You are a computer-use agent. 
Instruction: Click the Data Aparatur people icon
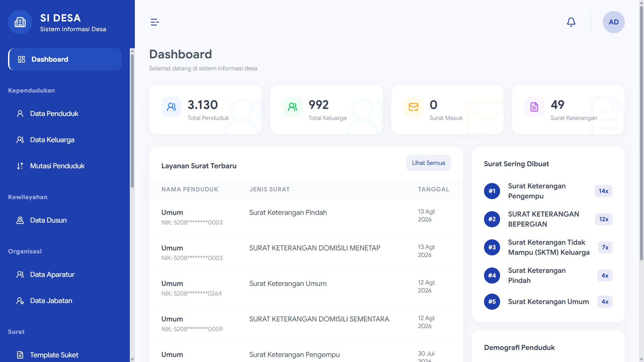pyautogui.click(x=20, y=275)
